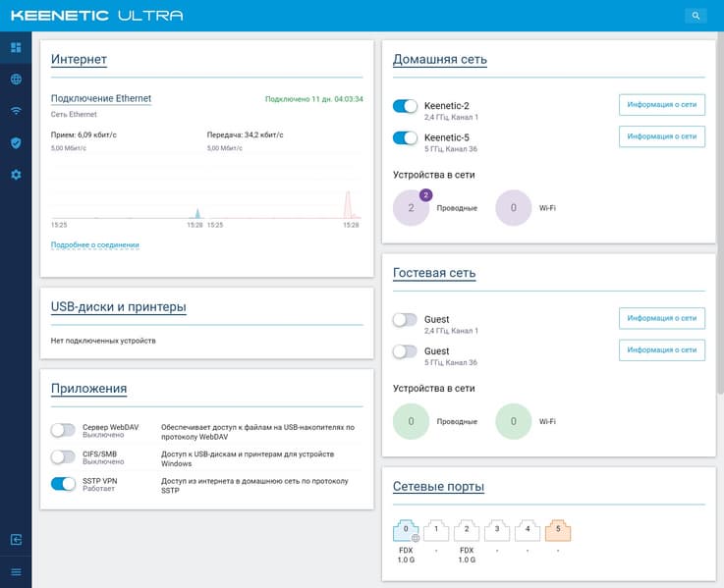
Task: Open the dashboard grid icon in sidebar
Action: click(x=16, y=47)
